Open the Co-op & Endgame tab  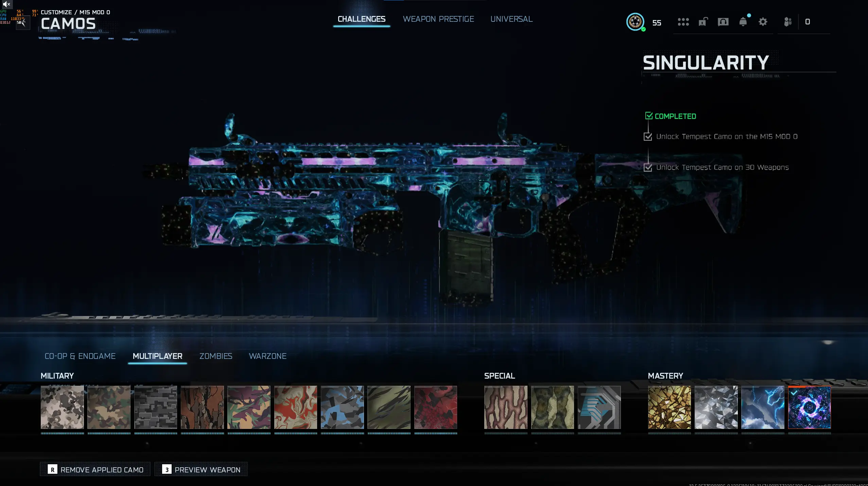tap(80, 356)
